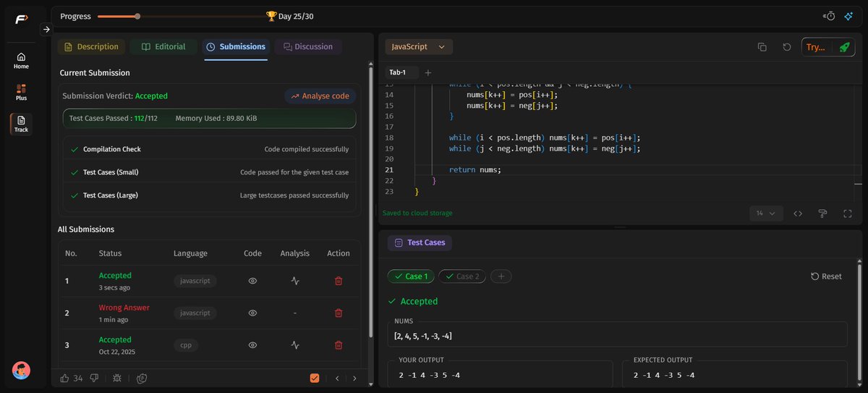Image resolution: width=868 pixels, height=393 pixels.
Task: Expand sidebar with the arrow toggle
Action: [46, 30]
